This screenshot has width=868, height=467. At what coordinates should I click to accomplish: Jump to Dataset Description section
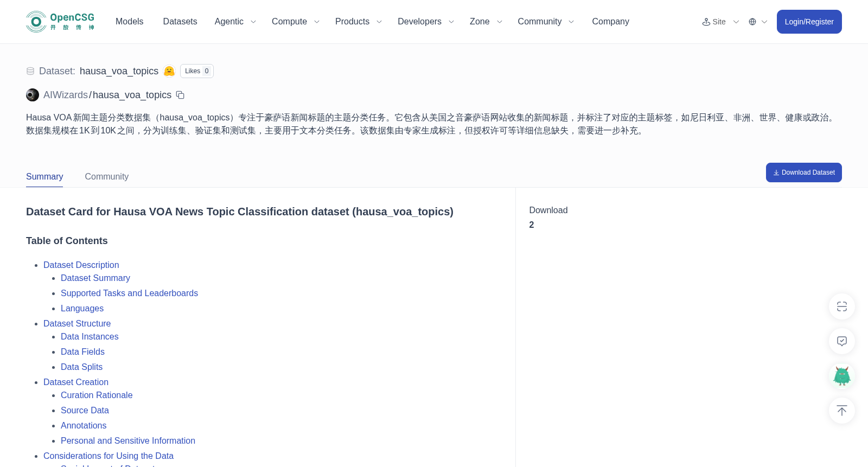(81, 265)
